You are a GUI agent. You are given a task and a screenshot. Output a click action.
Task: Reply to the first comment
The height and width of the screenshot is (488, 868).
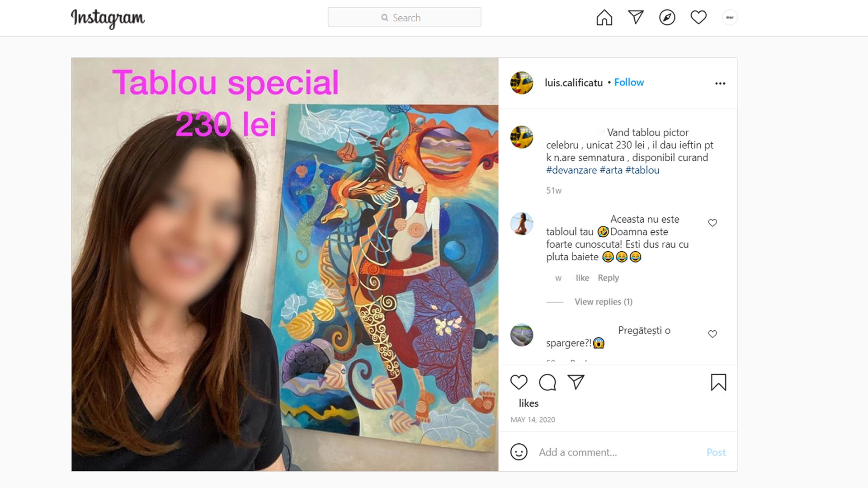608,278
